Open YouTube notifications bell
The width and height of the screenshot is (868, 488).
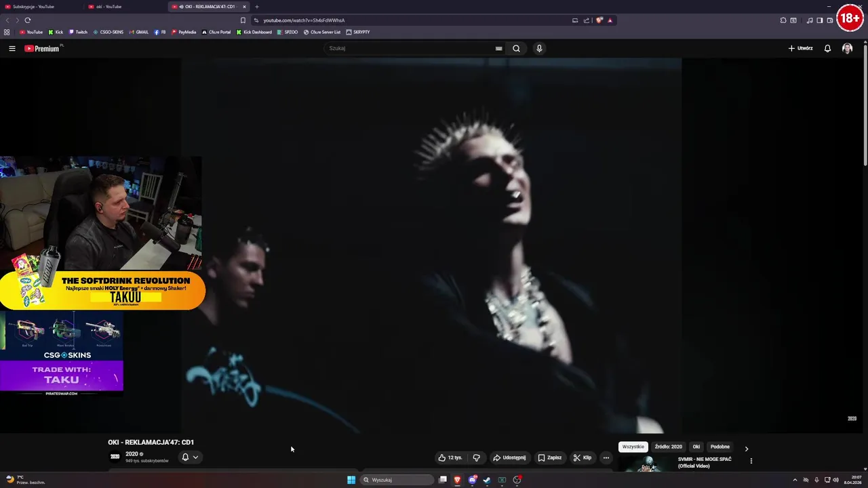827,48
